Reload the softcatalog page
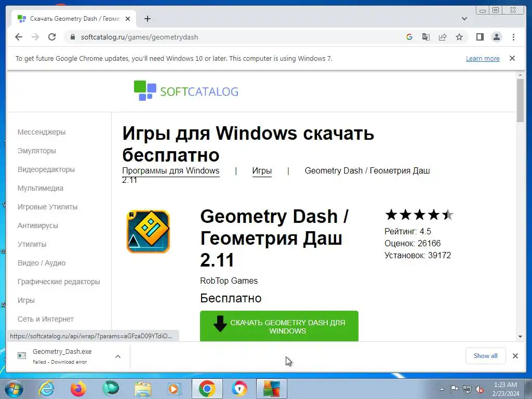The image size is (532, 399). (52, 37)
